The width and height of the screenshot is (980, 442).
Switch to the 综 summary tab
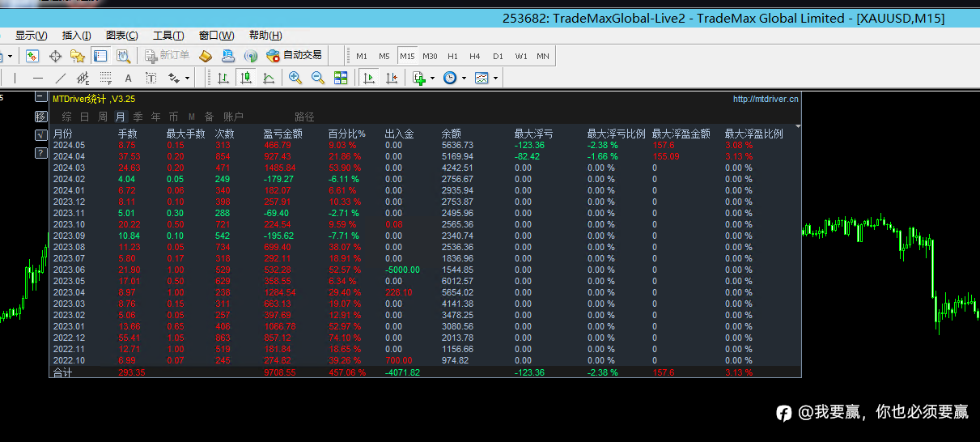(67, 117)
